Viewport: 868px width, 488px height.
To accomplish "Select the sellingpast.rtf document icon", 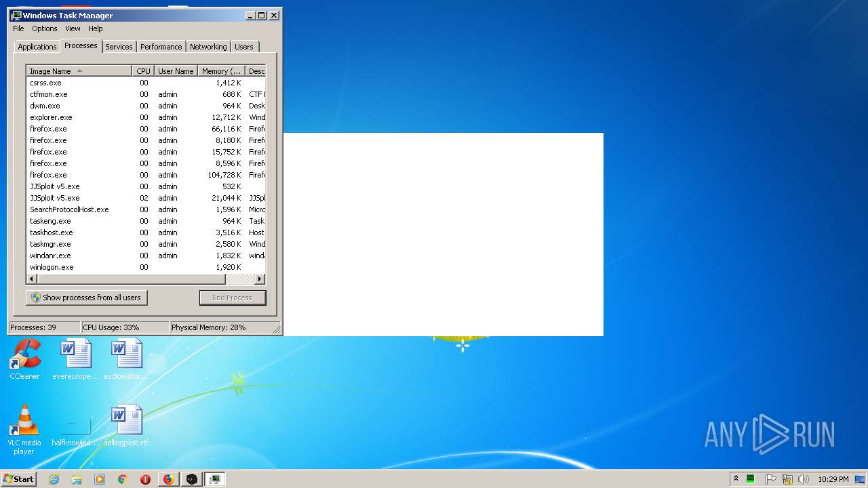I will coord(126,425).
